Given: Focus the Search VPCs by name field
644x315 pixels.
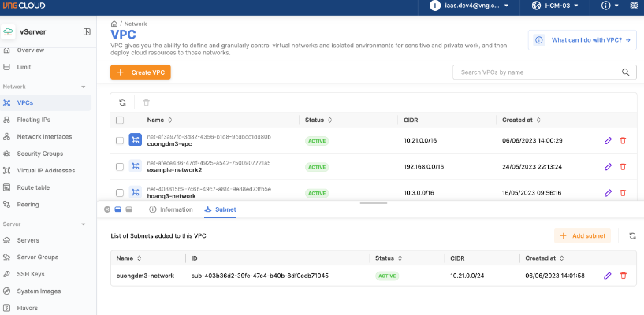Looking at the screenshot, I should (x=536, y=72).
